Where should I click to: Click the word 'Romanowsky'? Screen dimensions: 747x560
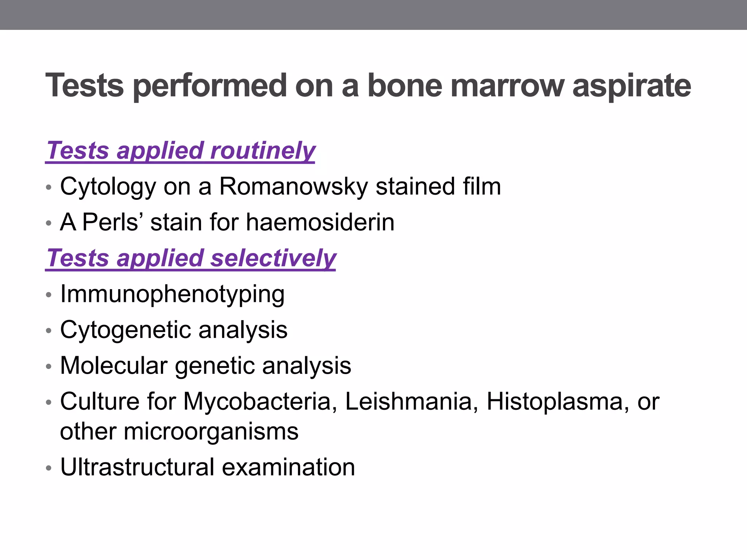tap(293, 186)
